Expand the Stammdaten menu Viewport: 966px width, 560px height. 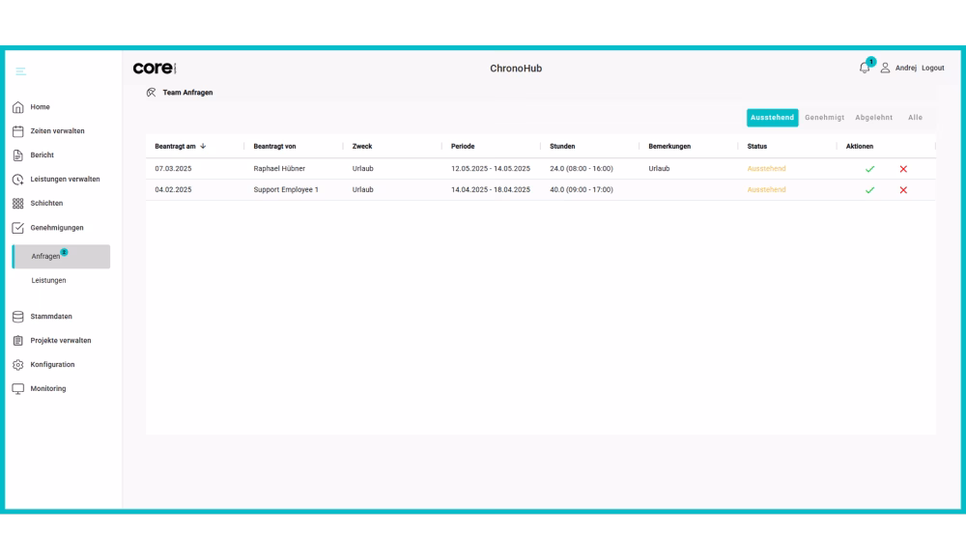point(50,317)
